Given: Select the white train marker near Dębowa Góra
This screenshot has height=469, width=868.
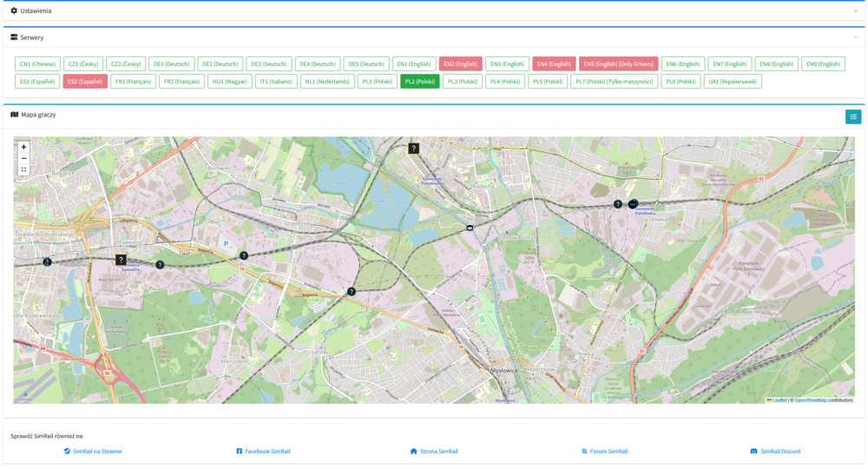Looking at the screenshot, I should [470, 228].
